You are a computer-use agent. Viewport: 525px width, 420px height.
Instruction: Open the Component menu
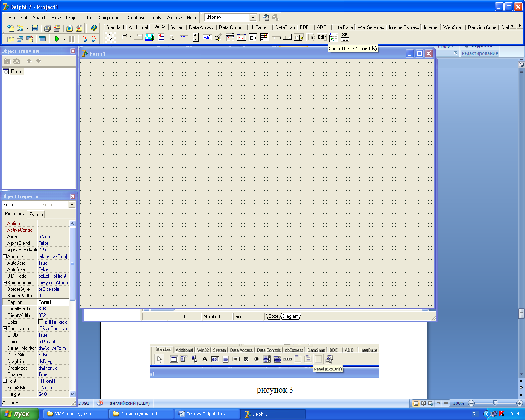[110, 18]
